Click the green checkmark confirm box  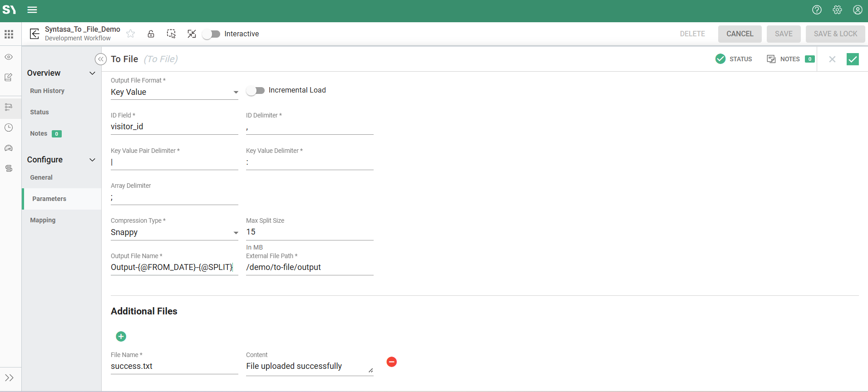click(853, 59)
